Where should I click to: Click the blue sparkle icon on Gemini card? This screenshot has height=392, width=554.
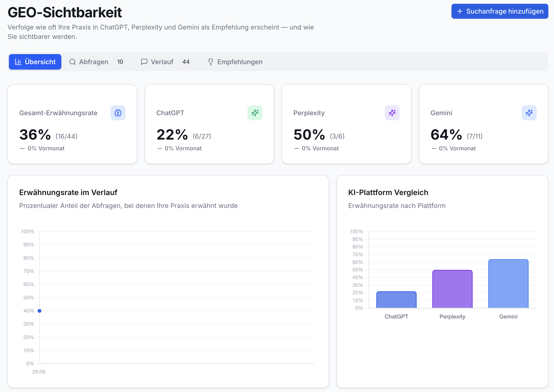click(529, 113)
